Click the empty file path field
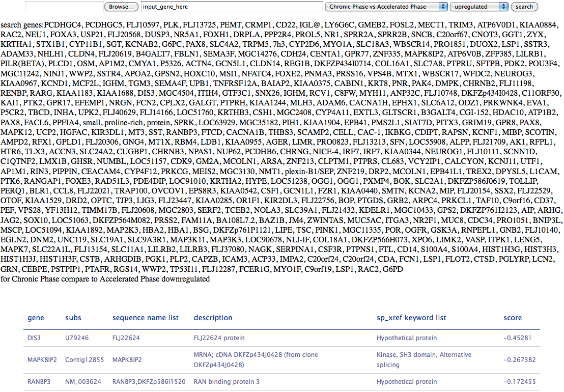The width and height of the screenshot is (564, 392). pos(63,7)
